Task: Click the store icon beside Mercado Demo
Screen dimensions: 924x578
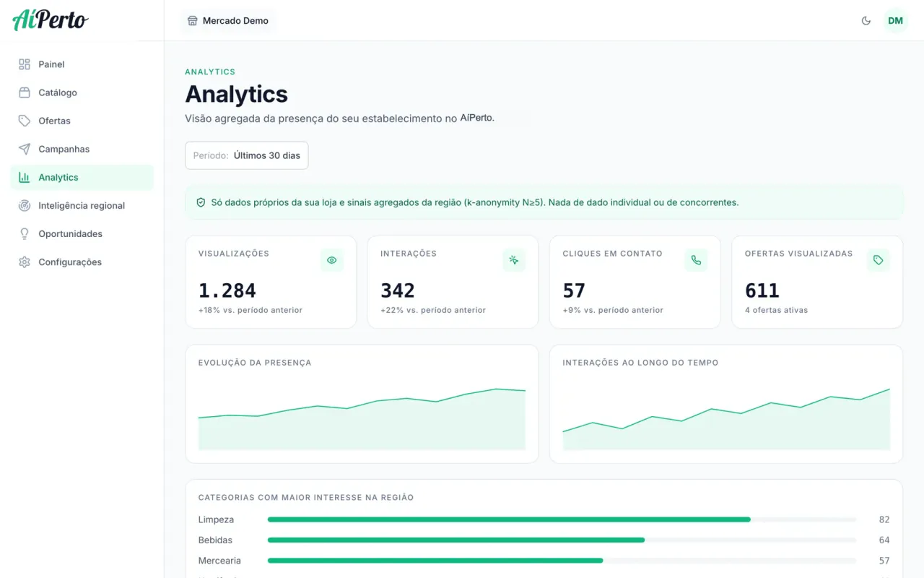Action: (193, 21)
